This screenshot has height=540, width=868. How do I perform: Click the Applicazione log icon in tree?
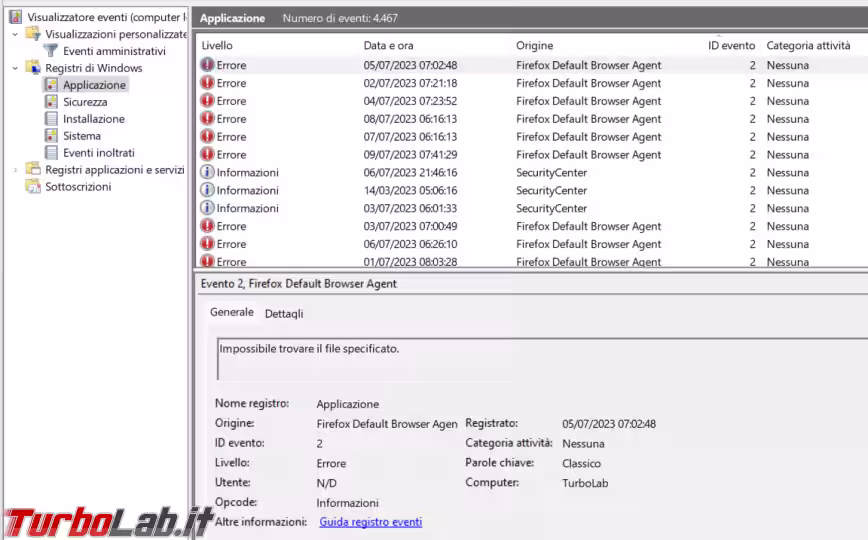pyautogui.click(x=51, y=85)
